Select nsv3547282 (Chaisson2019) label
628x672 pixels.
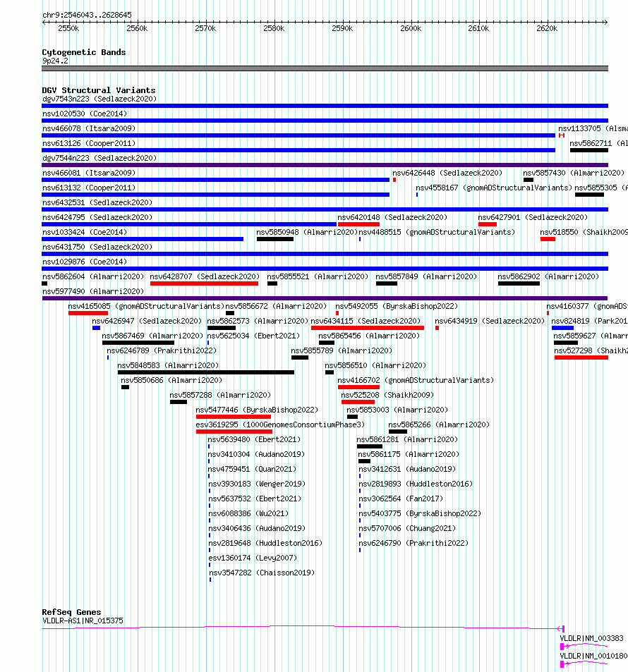coord(262,573)
